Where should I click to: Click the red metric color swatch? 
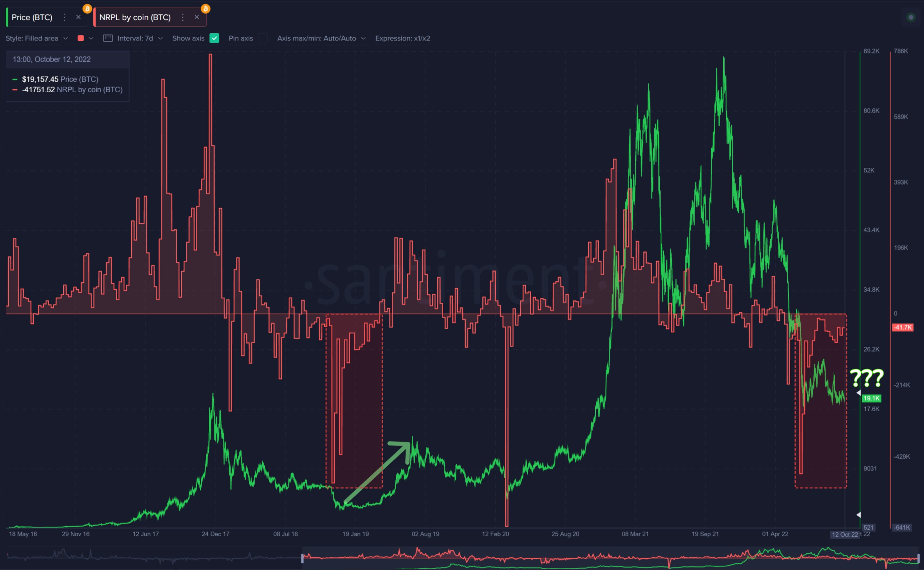(x=81, y=38)
